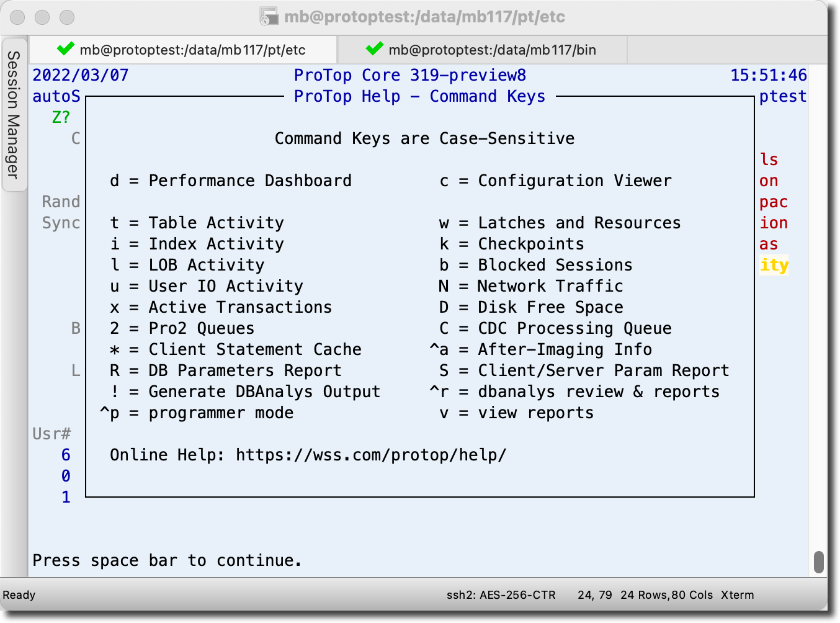
Task: Click '! = Generate DBAnalys Output' line
Action: [x=245, y=392]
